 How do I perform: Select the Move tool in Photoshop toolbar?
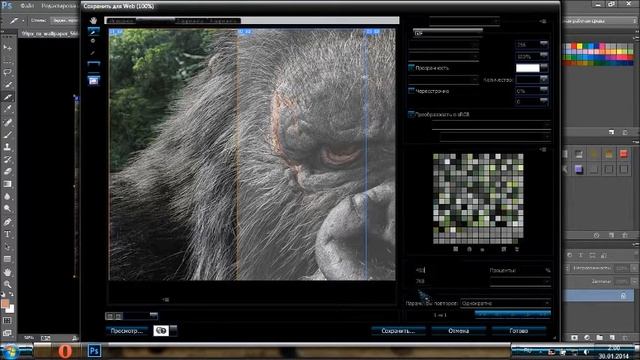[x=7, y=48]
